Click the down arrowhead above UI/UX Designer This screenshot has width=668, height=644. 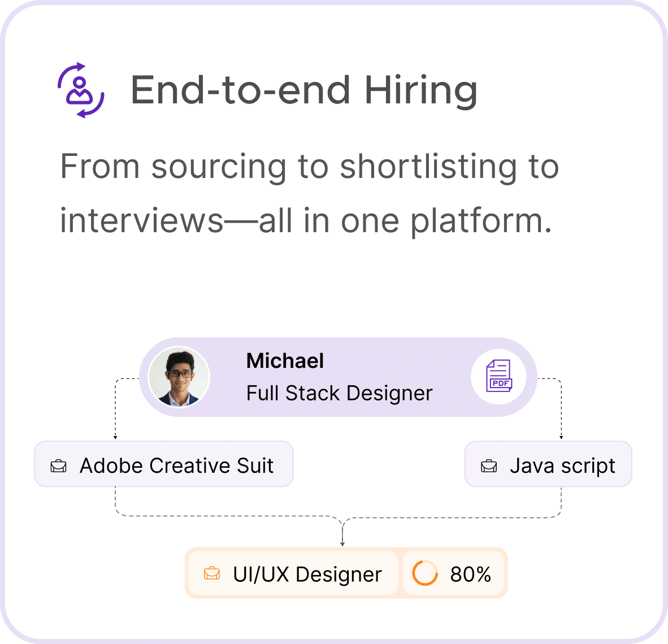tap(342, 544)
